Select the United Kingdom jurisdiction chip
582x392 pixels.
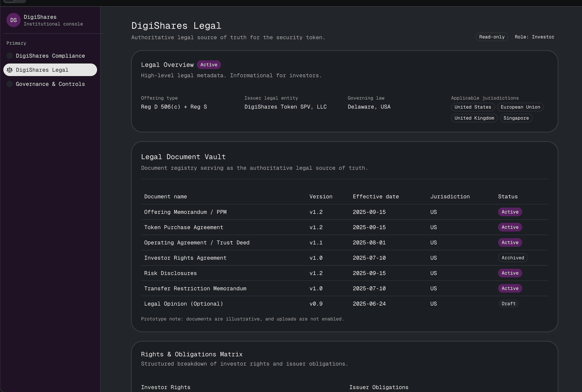point(474,118)
